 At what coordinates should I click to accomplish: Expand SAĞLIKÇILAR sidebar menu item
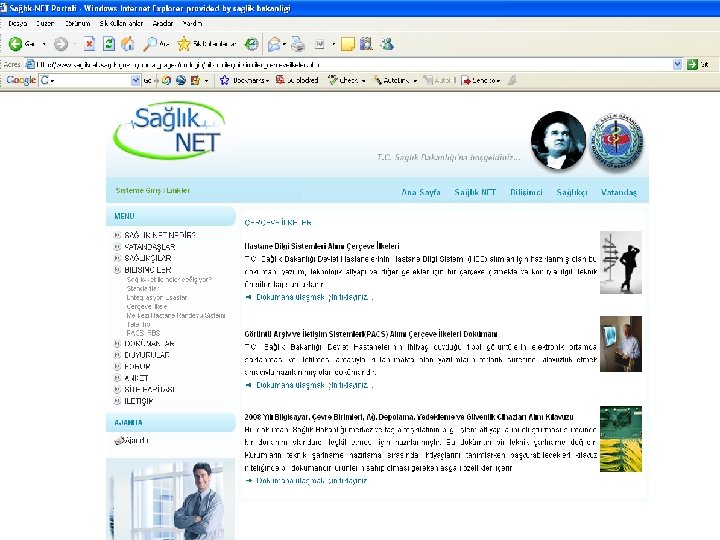(117, 258)
